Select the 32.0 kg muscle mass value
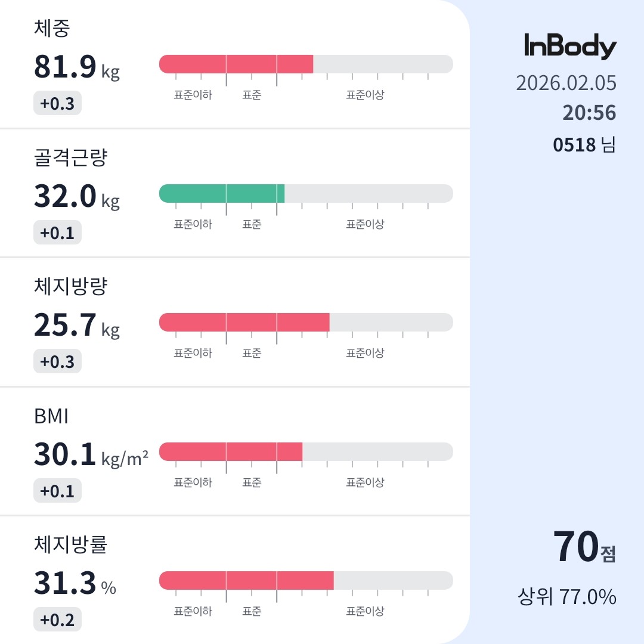Image resolution: width=644 pixels, height=644 pixels. coord(77,197)
